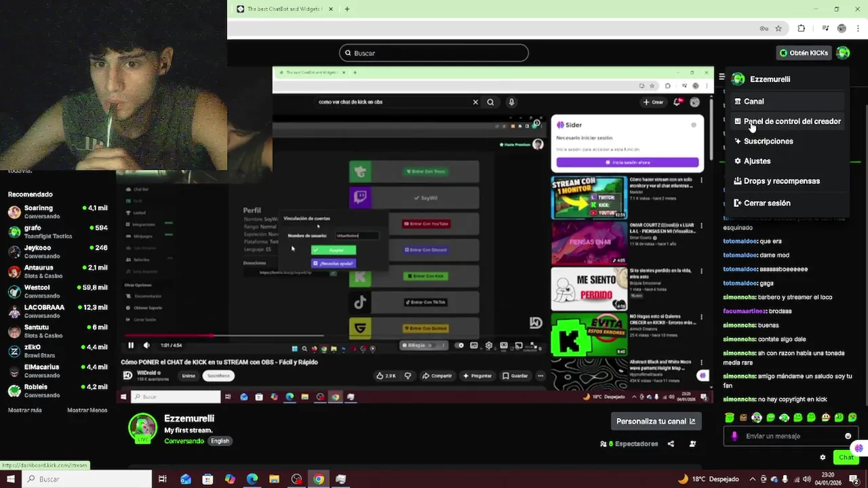
Task: Click the Espectadores viewer count
Action: coord(629,444)
